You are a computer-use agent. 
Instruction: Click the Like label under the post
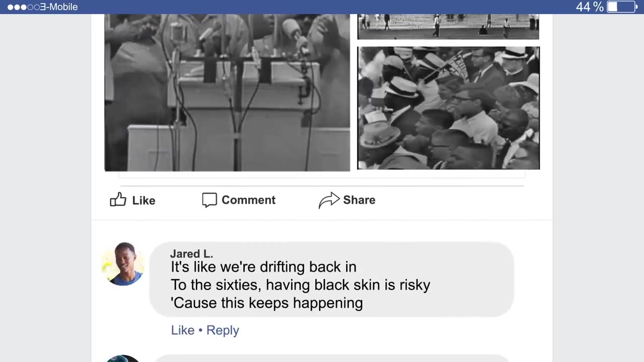[x=143, y=200]
